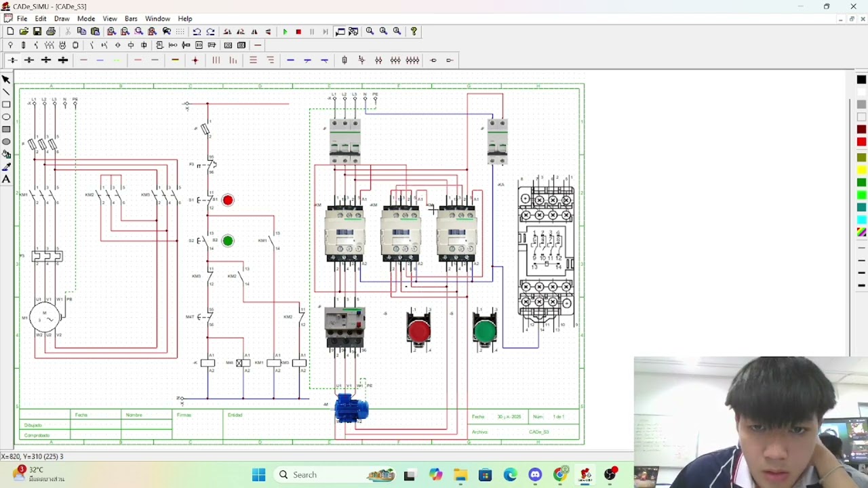Start the simulation with the green play icon
The image size is (868, 488).
coord(285,32)
